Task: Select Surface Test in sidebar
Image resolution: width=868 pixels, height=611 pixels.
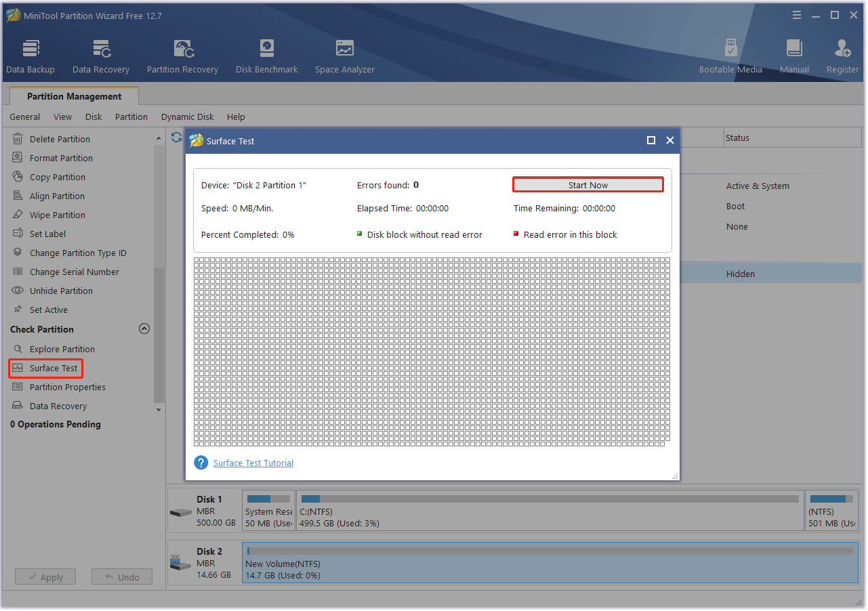Action: click(46, 368)
